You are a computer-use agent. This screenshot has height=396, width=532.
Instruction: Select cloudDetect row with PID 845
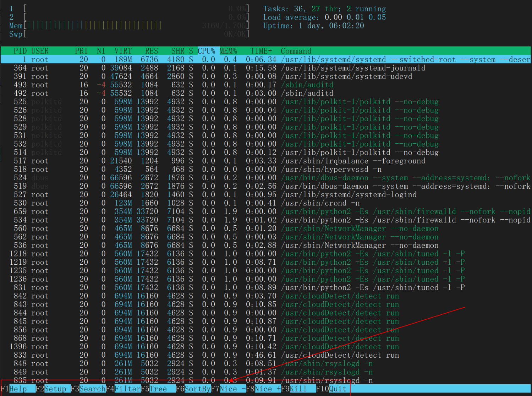tap(266, 321)
